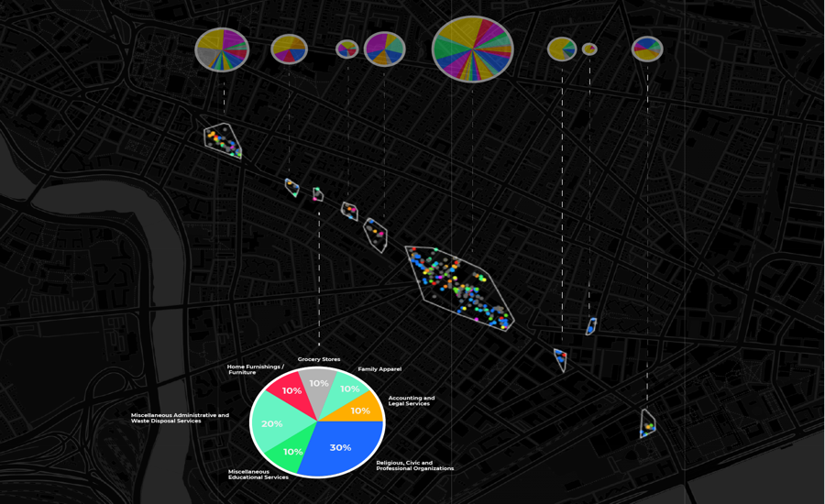Screen dimensions: 825x504
Task: Click the "Accounting and Legal Services" label
Action: click(x=411, y=400)
